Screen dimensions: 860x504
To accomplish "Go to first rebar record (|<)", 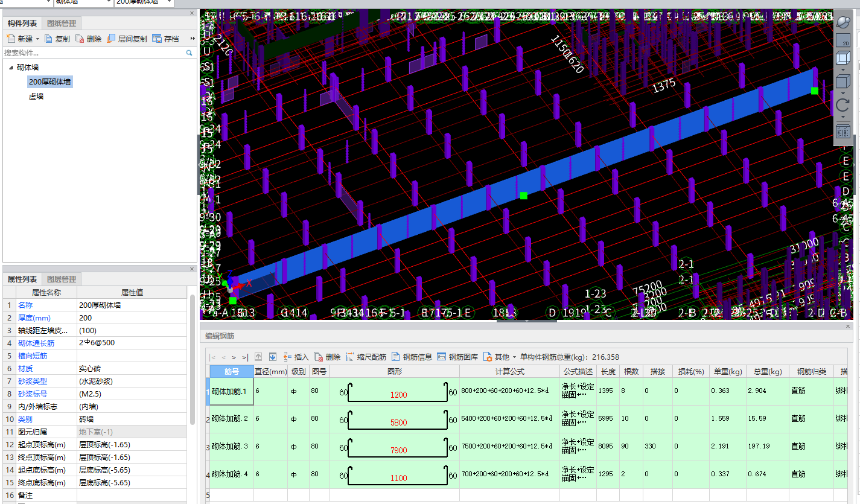I will pyautogui.click(x=213, y=357).
